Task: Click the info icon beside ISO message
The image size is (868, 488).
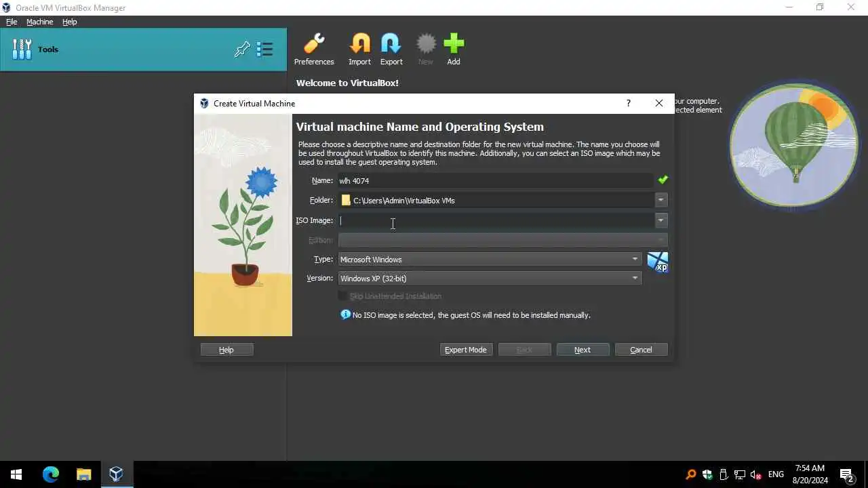Action: click(346, 314)
